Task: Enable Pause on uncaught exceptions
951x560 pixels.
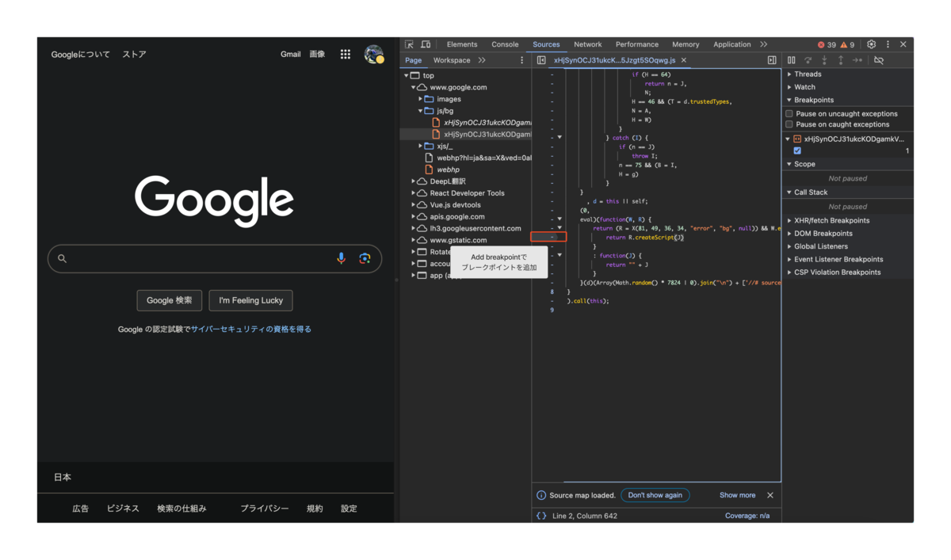Action: pyautogui.click(x=789, y=114)
